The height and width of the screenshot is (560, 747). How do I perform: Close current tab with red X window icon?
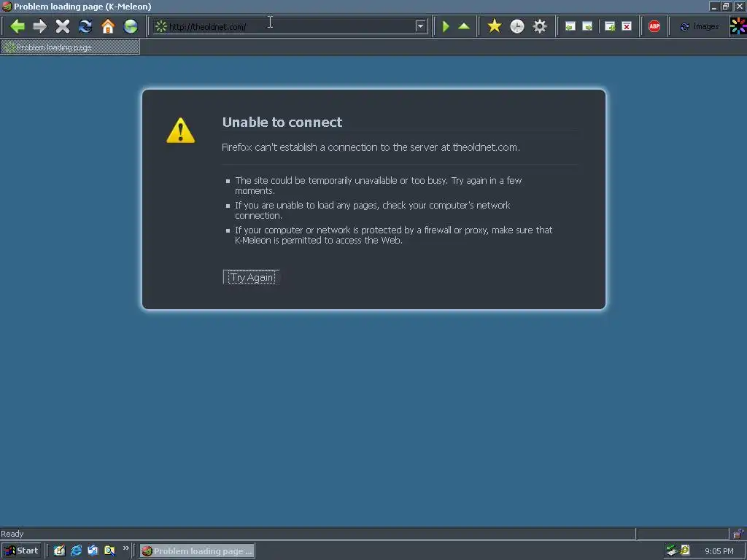[x=627, y=26]
